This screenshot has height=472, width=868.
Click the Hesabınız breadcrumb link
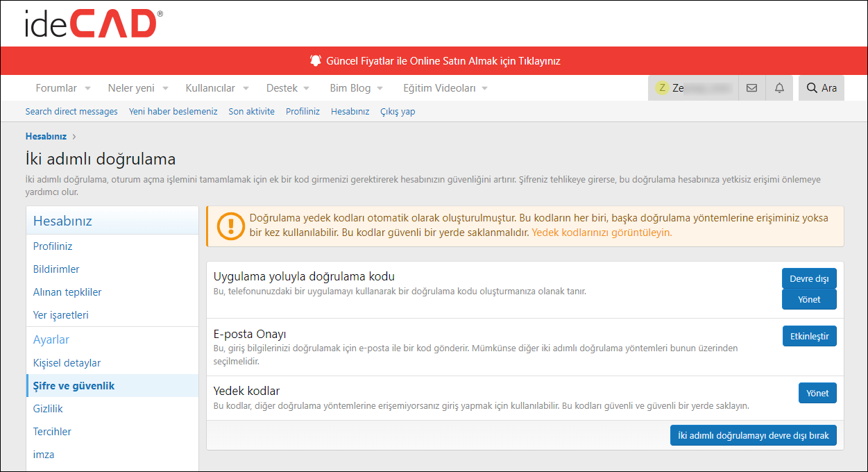tap(46, 136)
